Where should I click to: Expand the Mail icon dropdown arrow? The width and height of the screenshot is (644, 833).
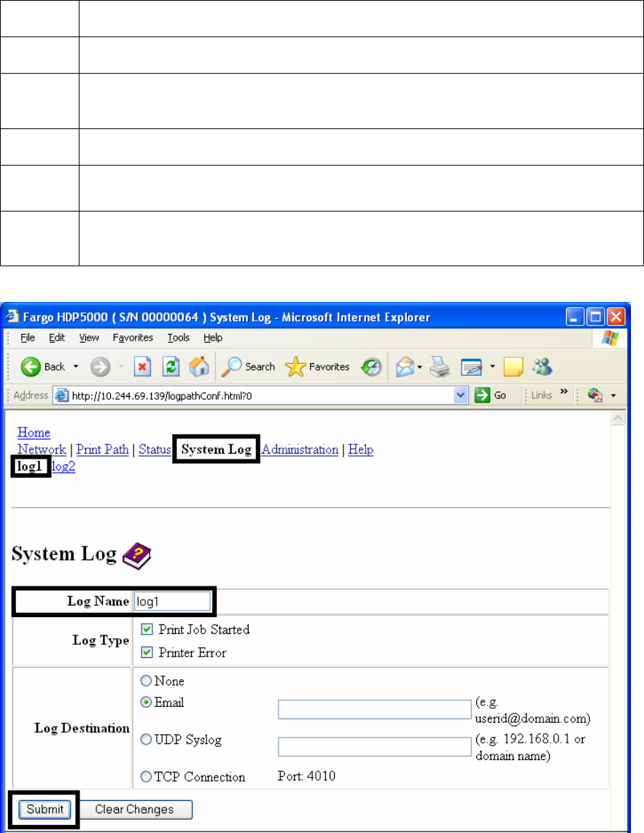coord(420,367)
